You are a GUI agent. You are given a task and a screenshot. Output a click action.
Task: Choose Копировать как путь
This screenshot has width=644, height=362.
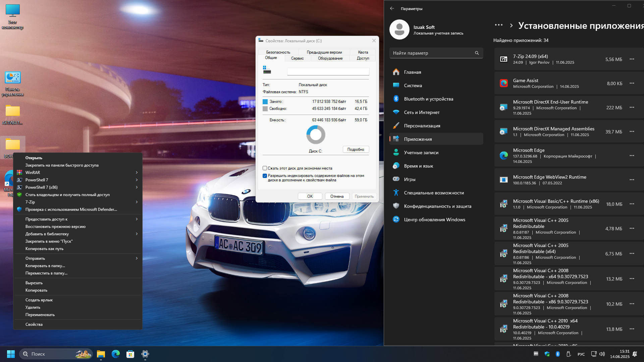coord(78,249)
